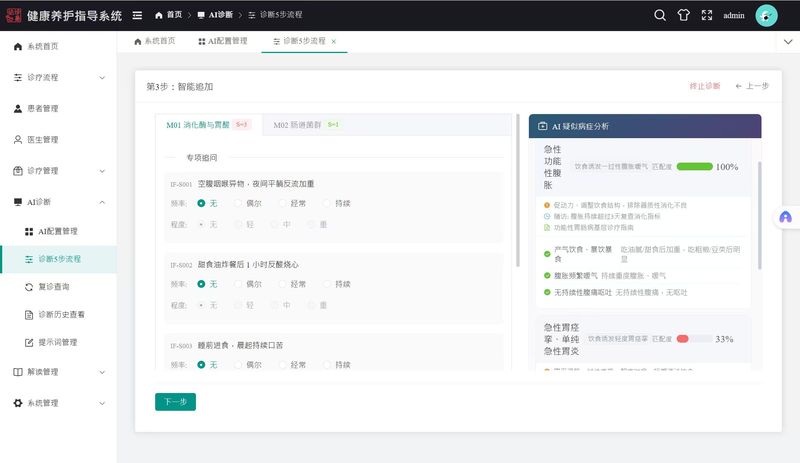Click the back arrow icon beside 上一步
The image size is (800, 463).
738,86
